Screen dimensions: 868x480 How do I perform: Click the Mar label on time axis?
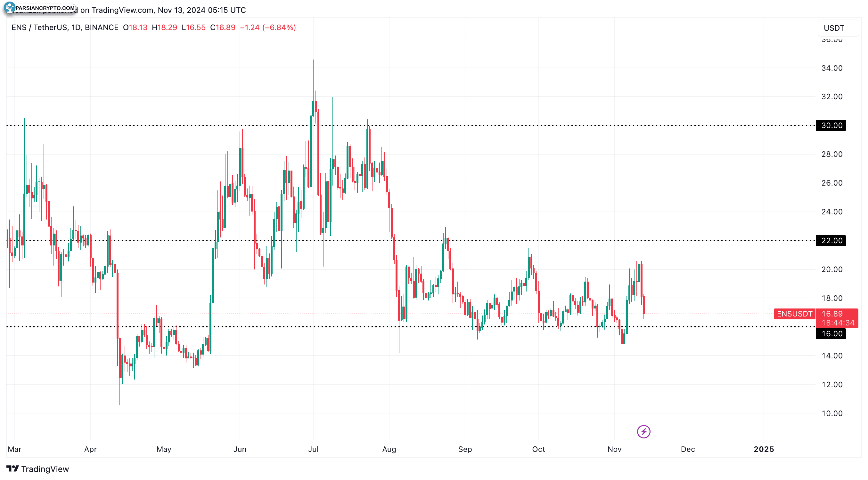[14, 449]
